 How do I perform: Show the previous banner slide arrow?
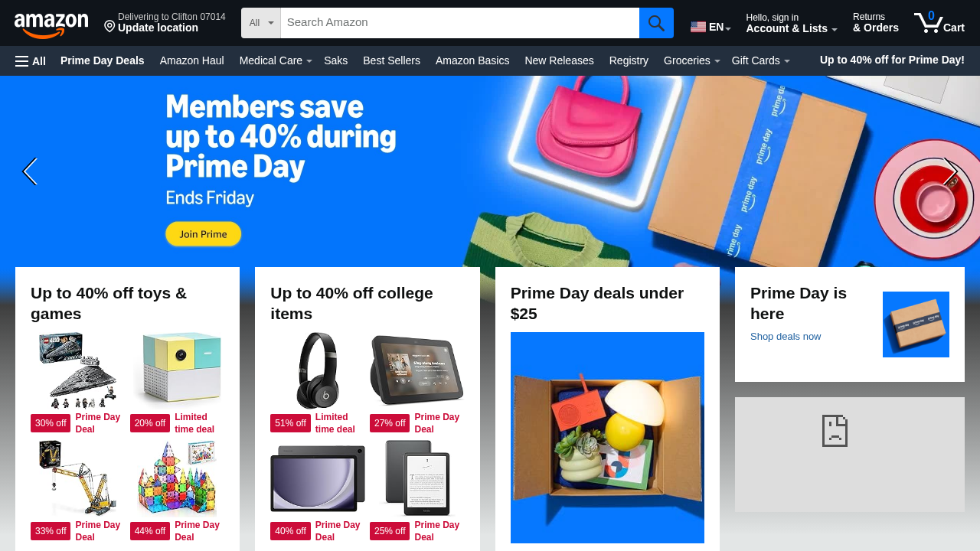pyautogui.click(x=30, y=171)
